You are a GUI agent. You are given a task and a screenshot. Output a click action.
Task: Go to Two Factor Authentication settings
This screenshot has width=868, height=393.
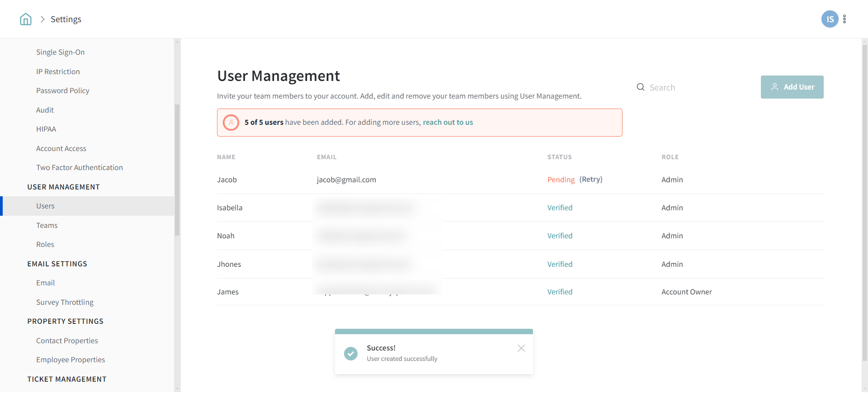pyautogui.click(x=80, y=168)
